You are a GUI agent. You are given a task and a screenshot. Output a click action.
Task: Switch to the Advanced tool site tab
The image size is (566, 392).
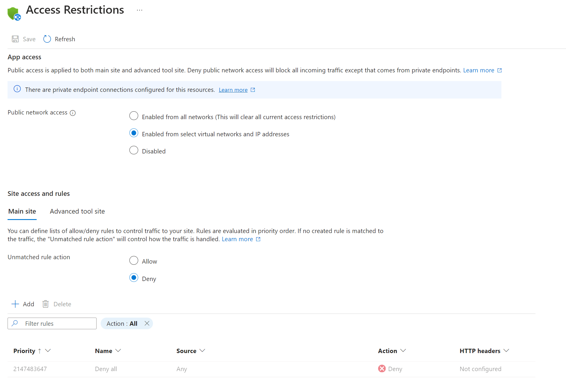click(77, 211)
